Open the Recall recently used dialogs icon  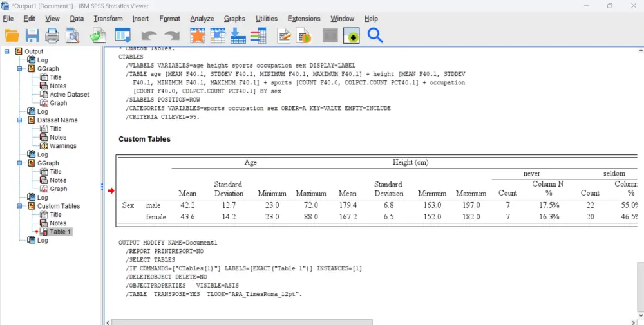click(x=122, y=35)
